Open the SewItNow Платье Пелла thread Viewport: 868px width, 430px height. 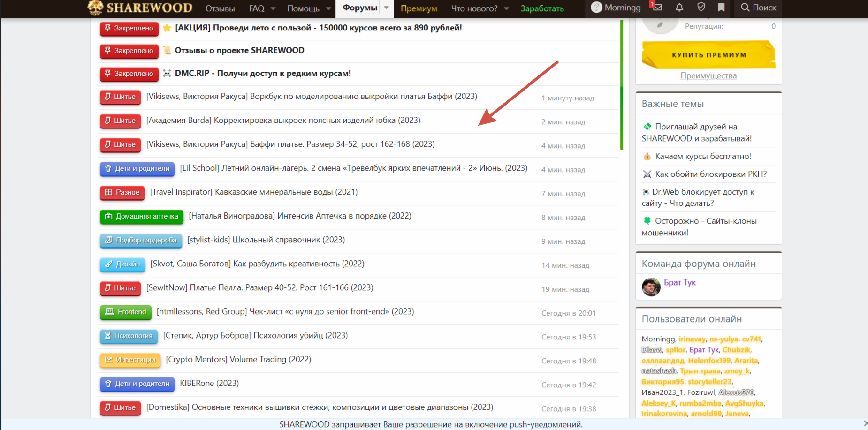260,288
